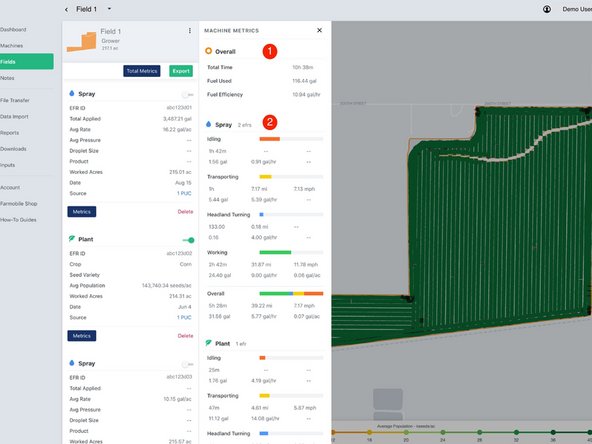Click the Fuel Efficiency value 10.94 gal/hr
The height and width of the screenshot is (444, 592).
306,94
